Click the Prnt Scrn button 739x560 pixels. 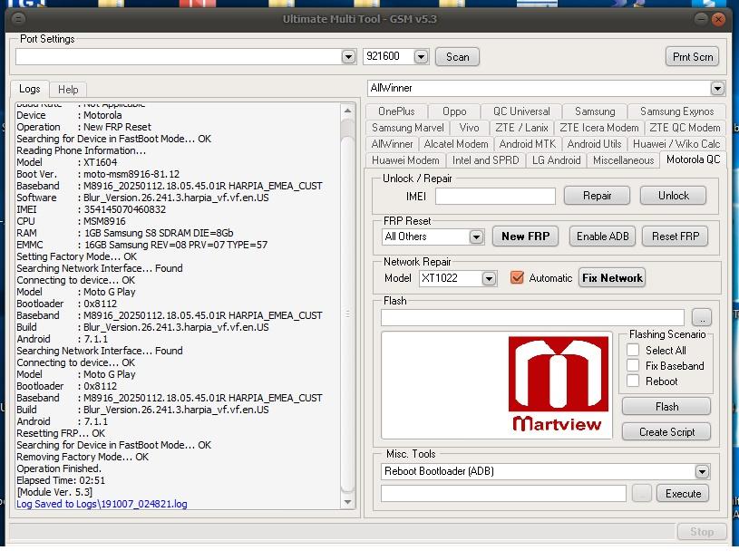693,56
